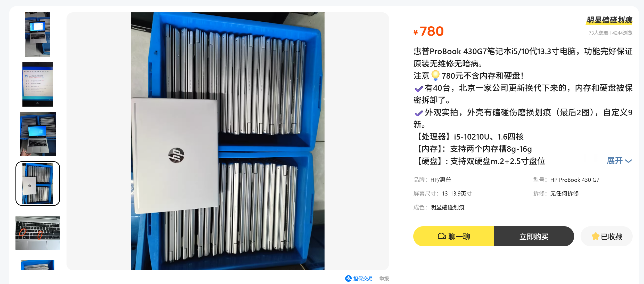Click the lightbulb emoji in description
This screenshot has width=644, height=284.
(435, 76)
